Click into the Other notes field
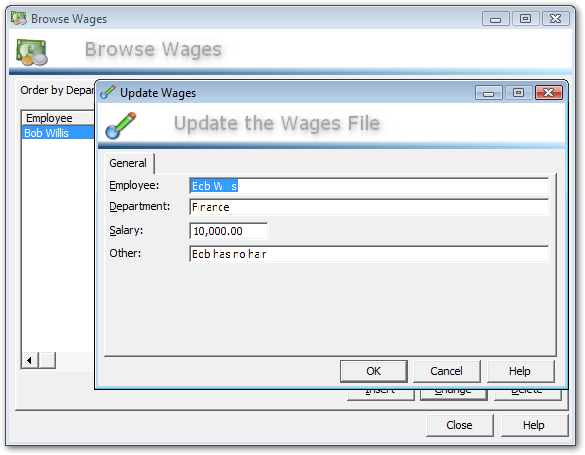Screen dimensions: 585x455 [x=369, y=254]
